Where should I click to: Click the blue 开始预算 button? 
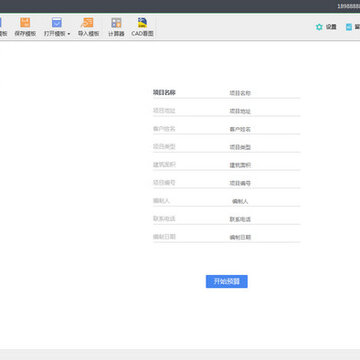coord(227,281)
